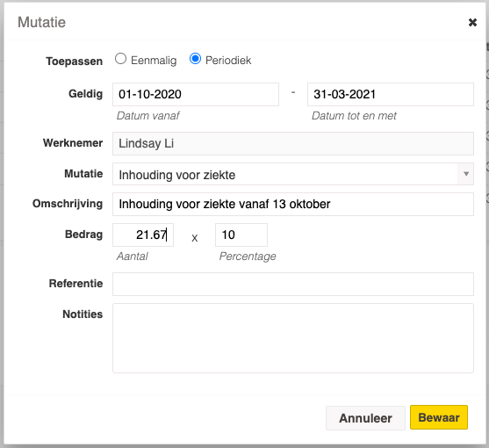
Task: Click the Datum tot en met field
Action: (x=391, y=94)
